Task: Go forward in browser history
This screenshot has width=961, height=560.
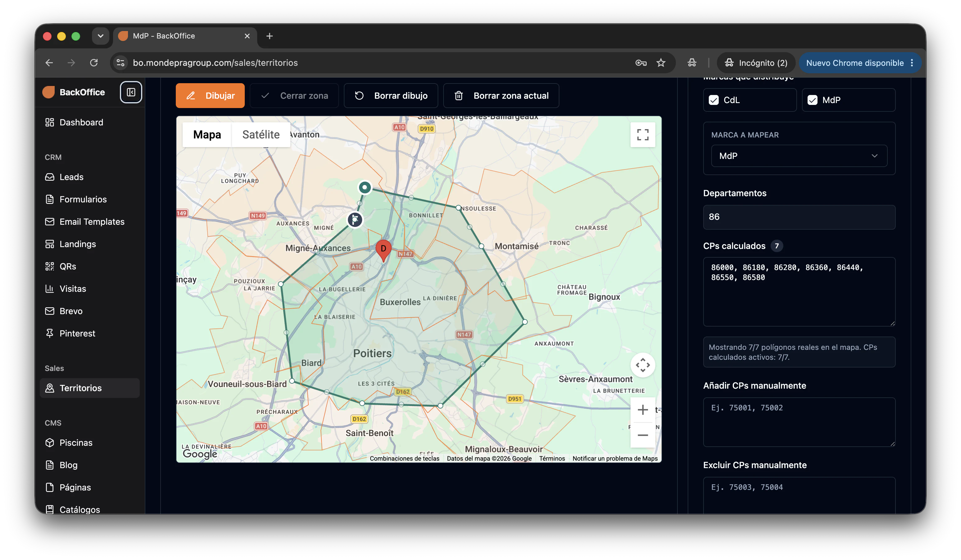Action: click(x=71, y=63)
